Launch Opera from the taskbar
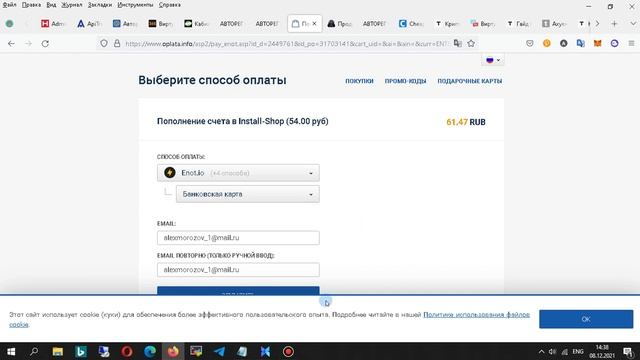The width and height of the screenshot is (640, 360). pos(127,351)
